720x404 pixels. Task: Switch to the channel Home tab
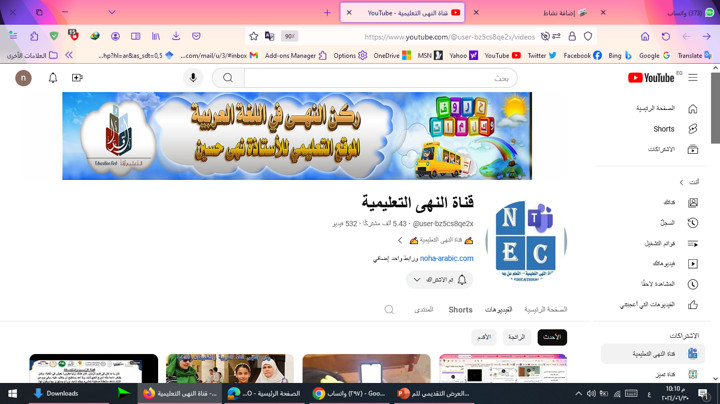[546, 310]
